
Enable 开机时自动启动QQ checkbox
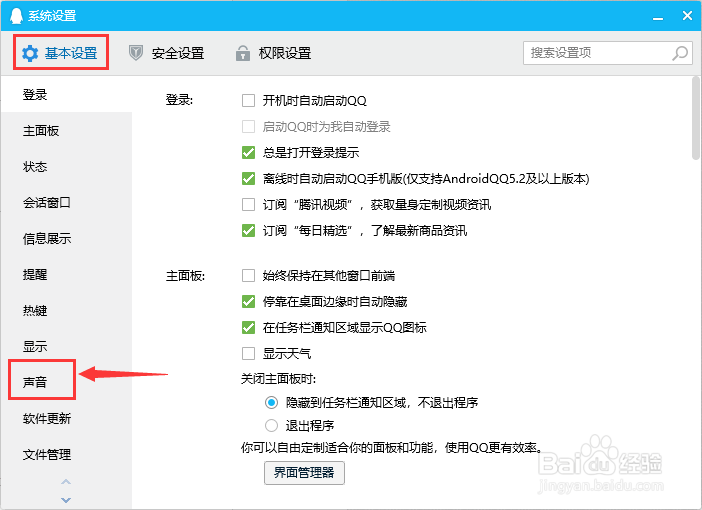pos(248,100)
